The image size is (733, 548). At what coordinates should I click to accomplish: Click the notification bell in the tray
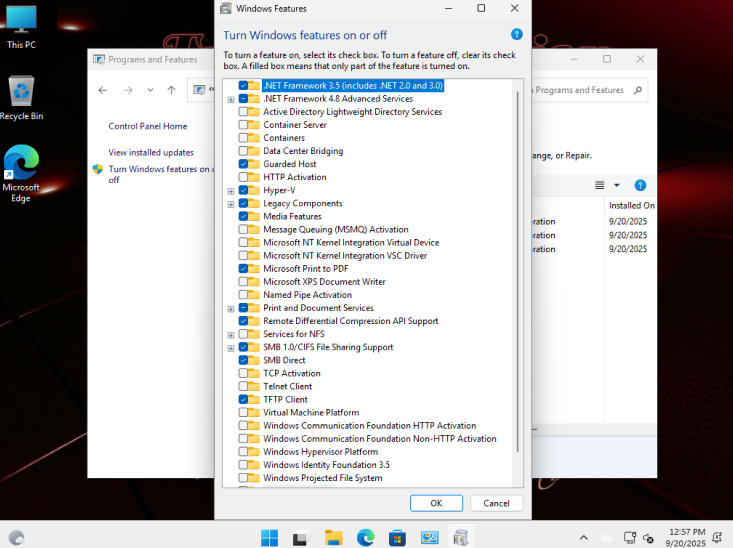(717, 538)
